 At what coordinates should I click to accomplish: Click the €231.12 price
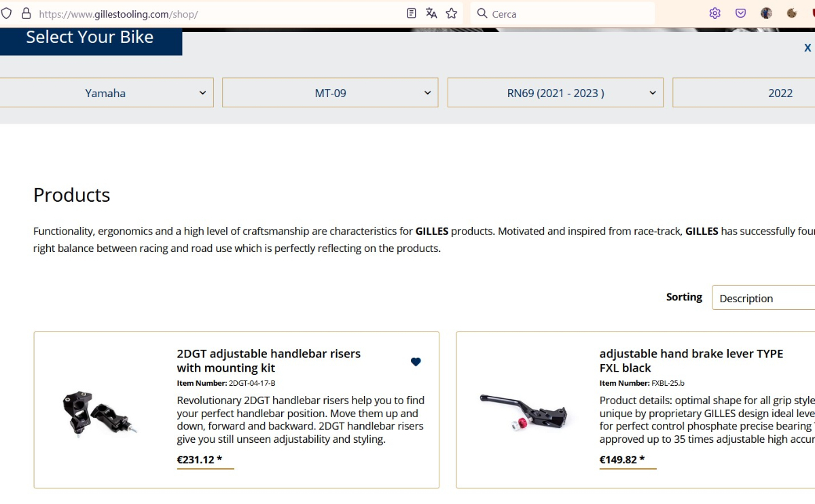click(x=200, y=460)
